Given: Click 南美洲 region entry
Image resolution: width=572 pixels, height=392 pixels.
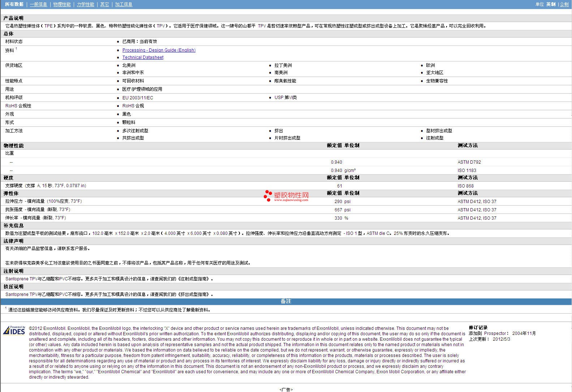Looking at the screenshot, I should click(x=281, y=73).
